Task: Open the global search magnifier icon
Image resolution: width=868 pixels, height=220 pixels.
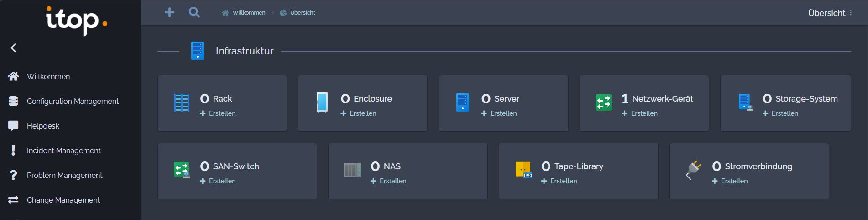Action: click(x=194, y=13)
